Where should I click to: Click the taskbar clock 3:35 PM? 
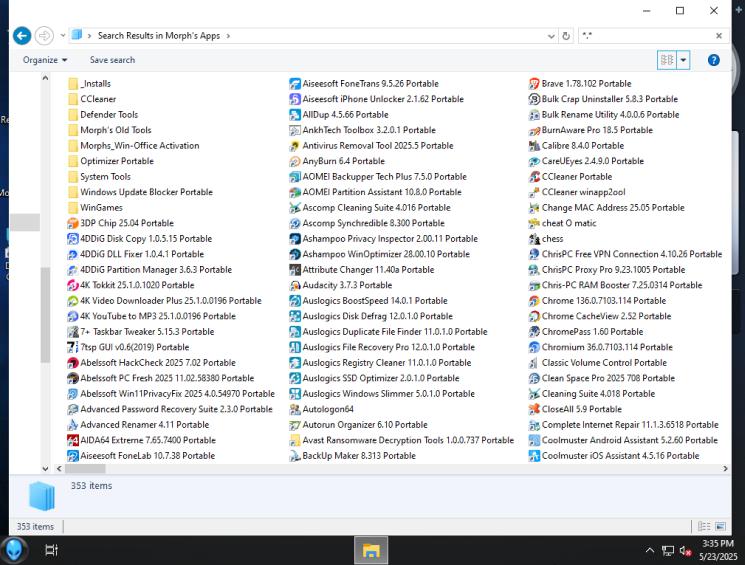(x=718, y=544)
